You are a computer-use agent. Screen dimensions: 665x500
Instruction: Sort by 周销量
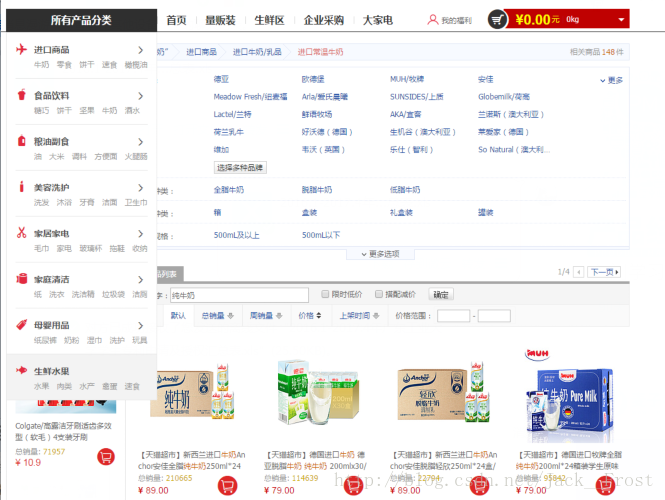pos(267,316)
